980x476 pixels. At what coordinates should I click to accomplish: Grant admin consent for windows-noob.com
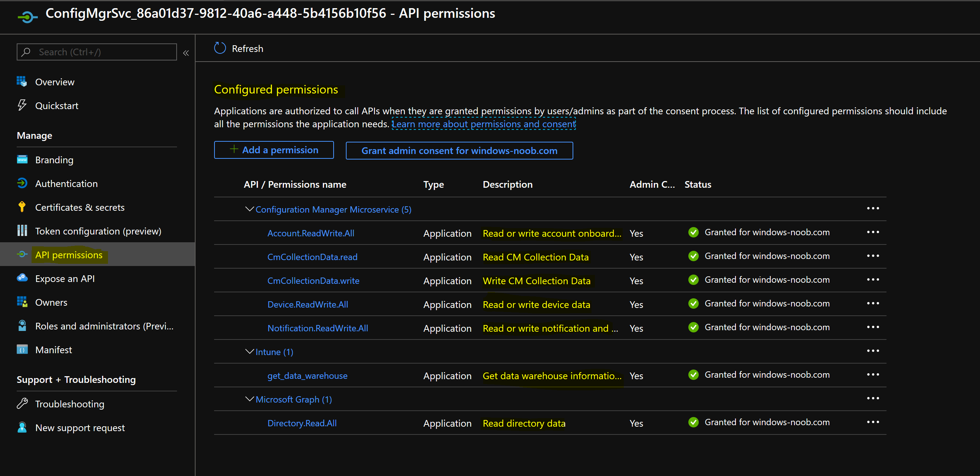[459, 151]
